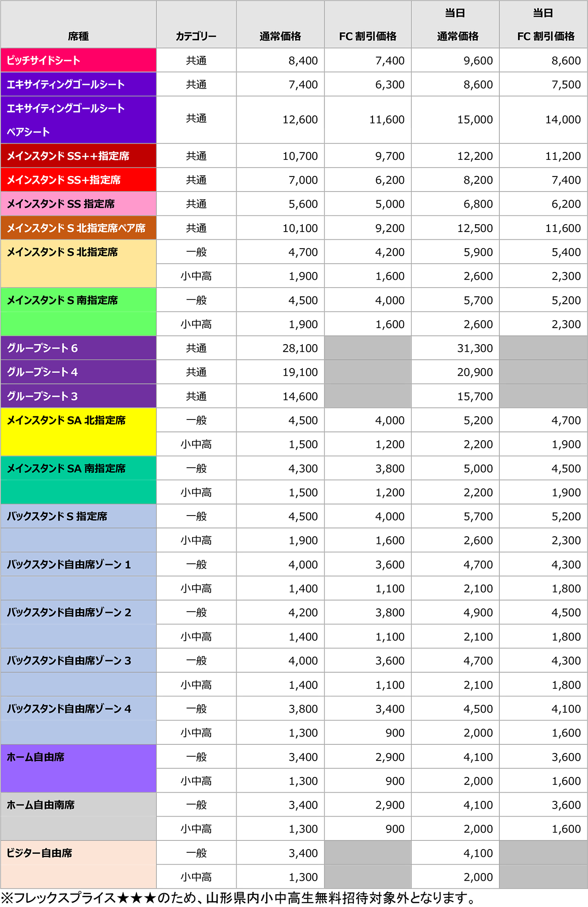Click the pink ピッチサイドシート seat cell
Image resolution: width=588 pixels, height=907 pixels.
pos(78,60)
